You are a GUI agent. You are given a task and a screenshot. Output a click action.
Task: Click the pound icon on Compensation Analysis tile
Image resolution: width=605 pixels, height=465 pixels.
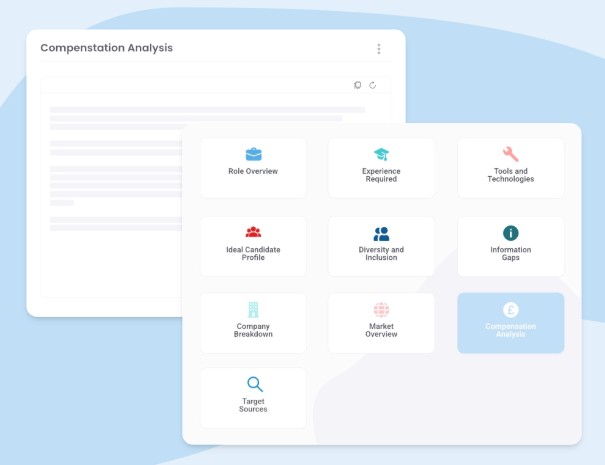(x=510, y=310)
